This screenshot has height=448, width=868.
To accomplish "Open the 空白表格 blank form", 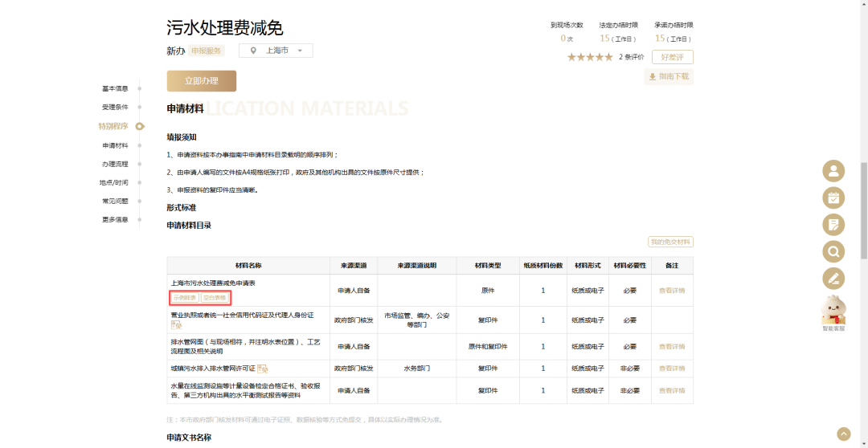I will pos(215,297).
